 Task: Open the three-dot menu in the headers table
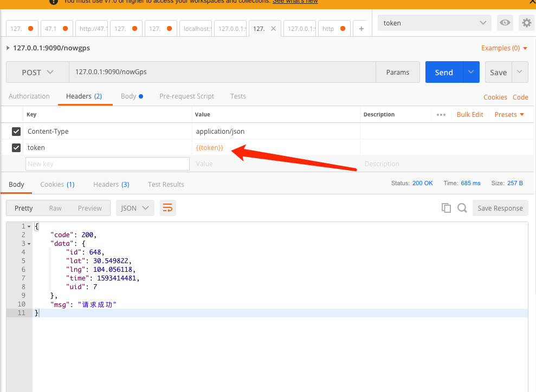(441, 114)
